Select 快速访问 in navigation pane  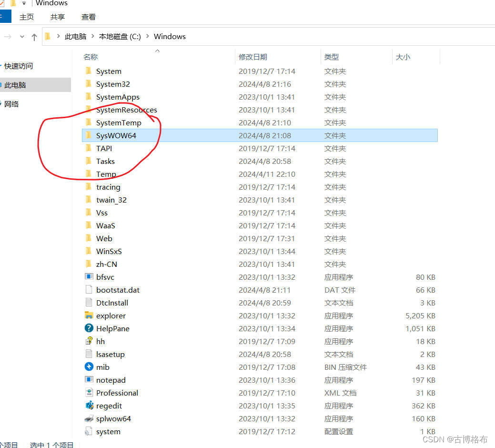click(x=18, y=66)
